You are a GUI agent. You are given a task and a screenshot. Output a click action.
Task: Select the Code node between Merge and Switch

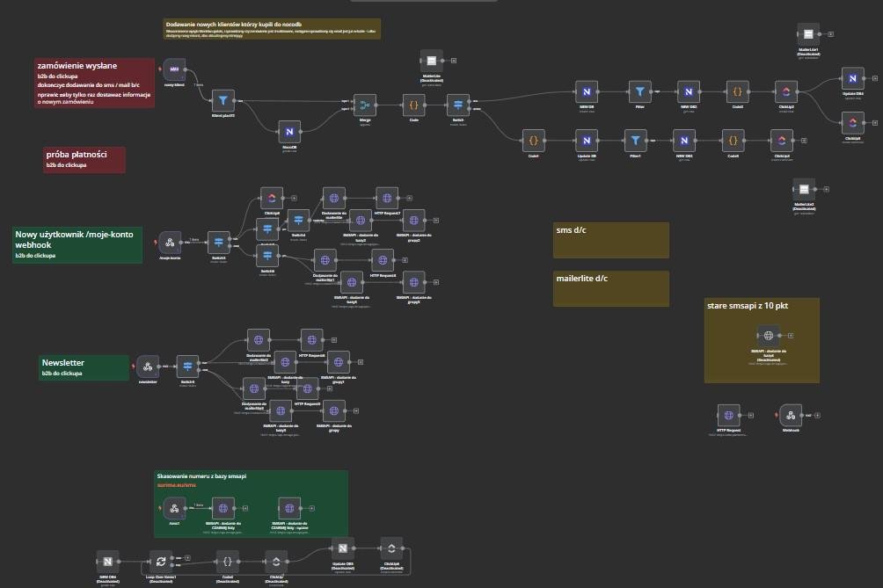[x=414, y=105]
